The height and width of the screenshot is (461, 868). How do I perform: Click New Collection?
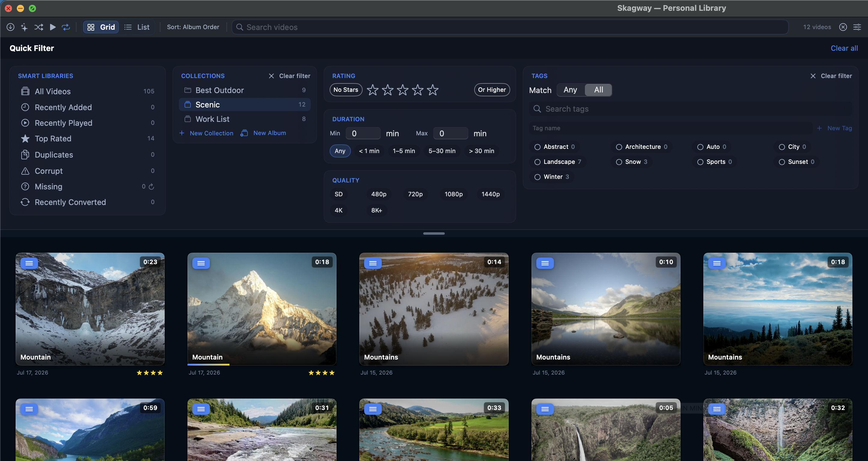click(x=206, y=133)
